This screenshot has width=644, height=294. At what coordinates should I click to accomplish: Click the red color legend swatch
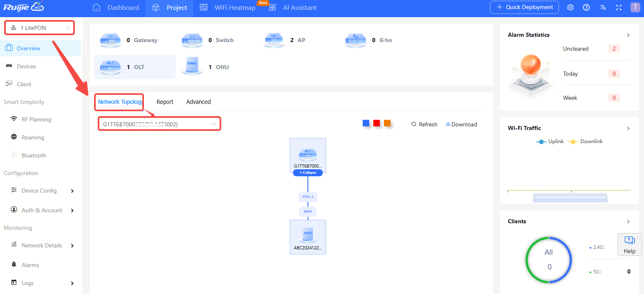[x=377, y=123]
